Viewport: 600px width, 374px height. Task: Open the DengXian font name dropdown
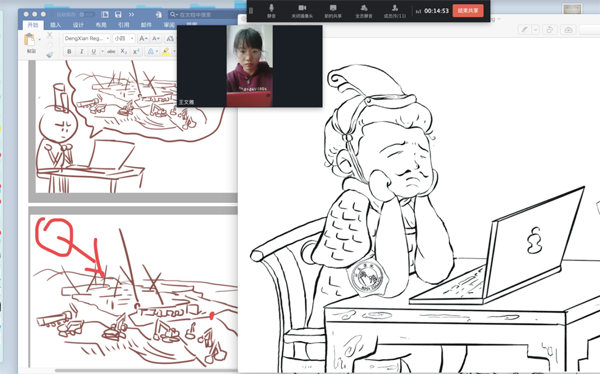coord(87,38)
